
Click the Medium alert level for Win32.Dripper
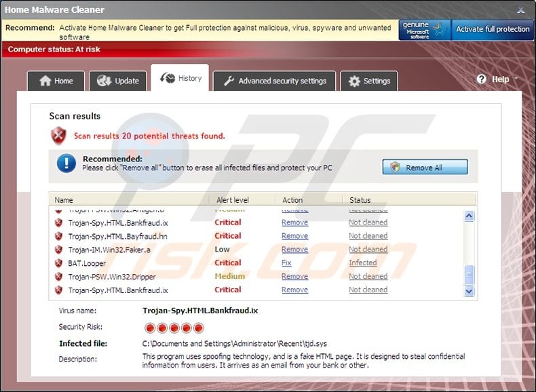230,276
